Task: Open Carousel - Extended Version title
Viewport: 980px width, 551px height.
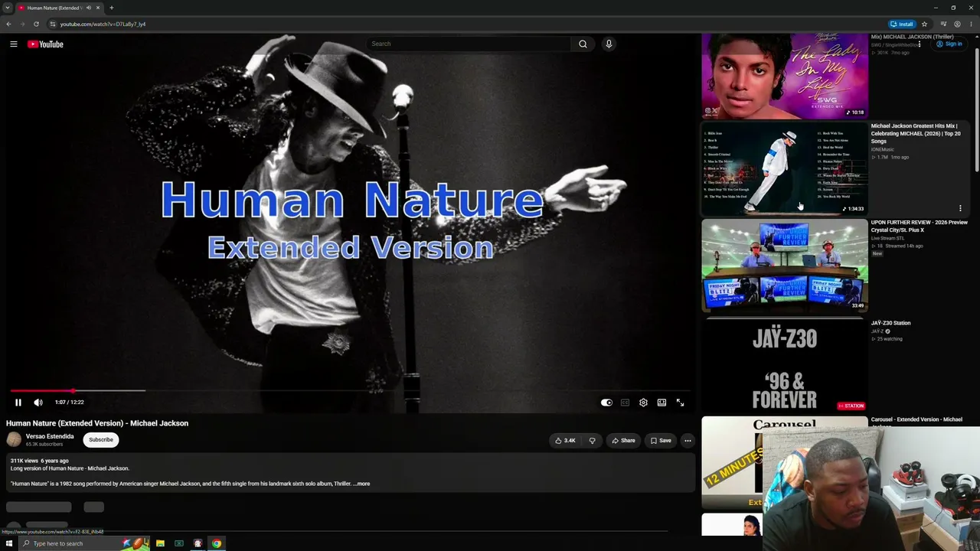Action: pyautogui.click(x=916, y=419)
